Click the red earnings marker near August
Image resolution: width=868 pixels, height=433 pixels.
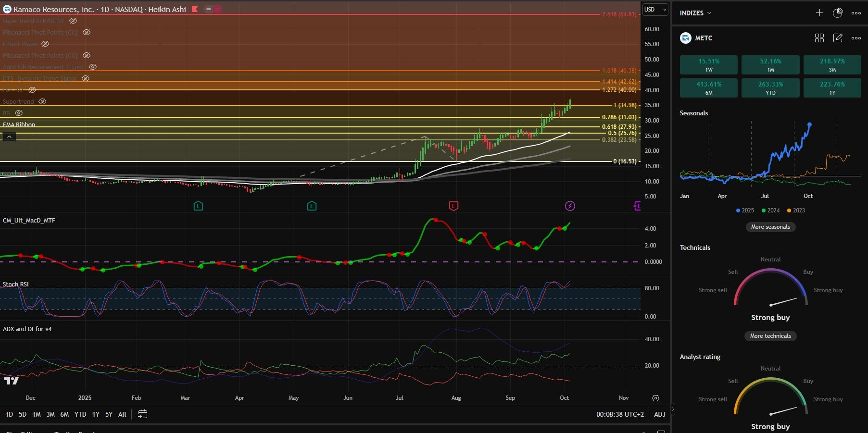point(453,206)
